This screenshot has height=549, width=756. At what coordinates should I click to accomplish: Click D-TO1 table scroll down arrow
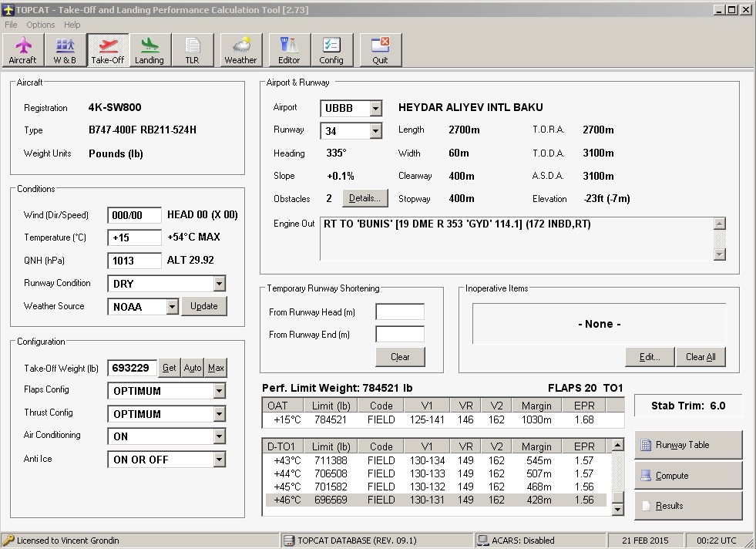coord(617,509)
